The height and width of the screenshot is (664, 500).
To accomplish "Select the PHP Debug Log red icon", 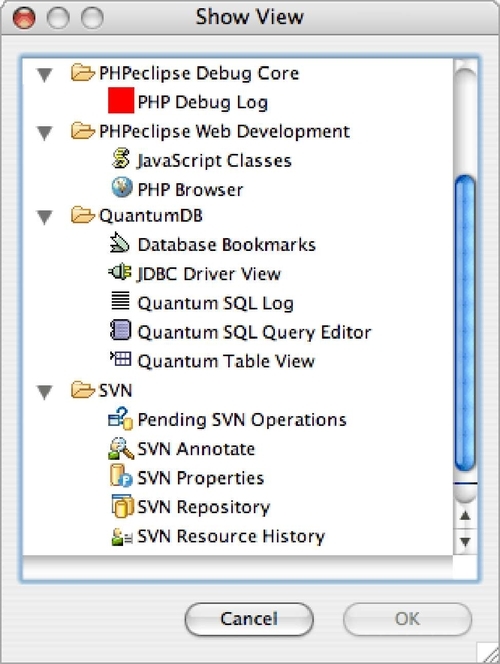I will pyautogui.click(x=121, y=101).
